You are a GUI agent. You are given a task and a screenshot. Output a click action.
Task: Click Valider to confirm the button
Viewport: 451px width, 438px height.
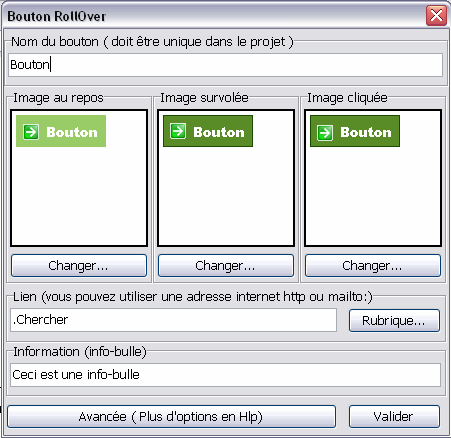[x=394, y=417]
